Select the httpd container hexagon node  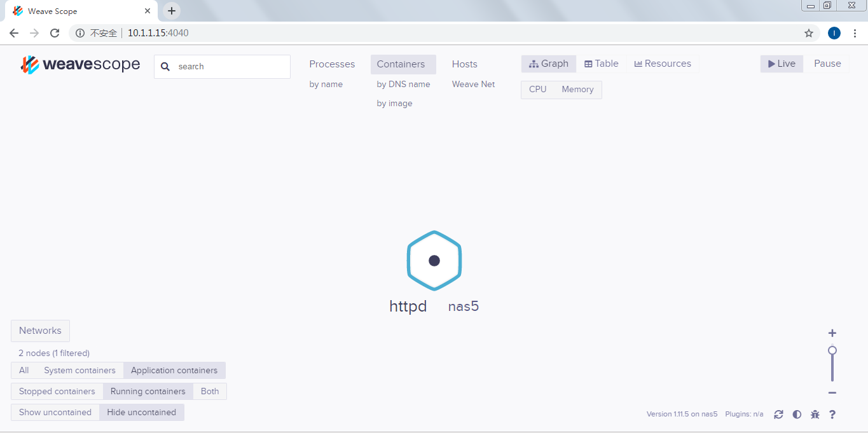click(434, 260)
